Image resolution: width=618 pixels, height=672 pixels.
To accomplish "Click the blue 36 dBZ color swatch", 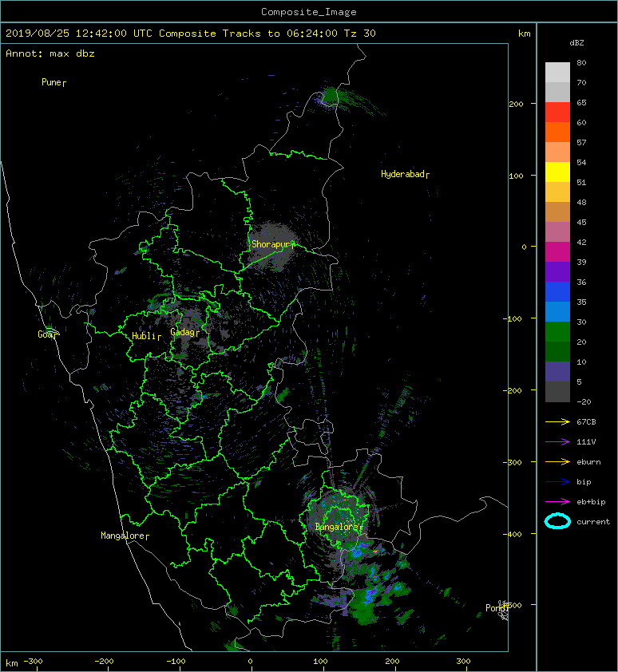I will (x=557, y=291).
